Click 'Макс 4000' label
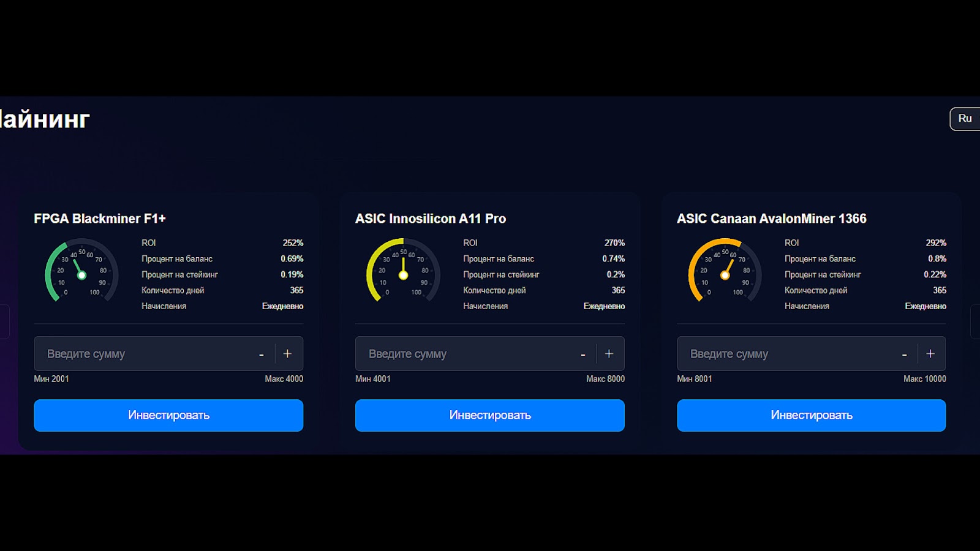 click(x=284, y=379)
